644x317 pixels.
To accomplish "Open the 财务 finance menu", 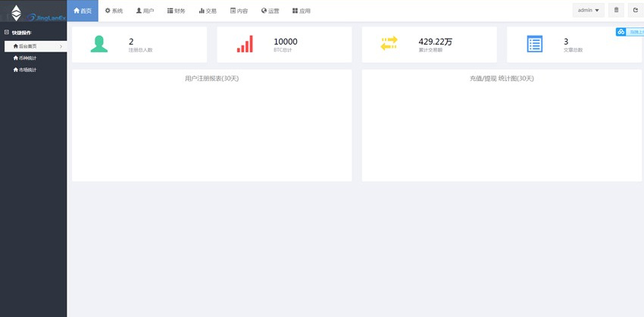I will [177, 11].
